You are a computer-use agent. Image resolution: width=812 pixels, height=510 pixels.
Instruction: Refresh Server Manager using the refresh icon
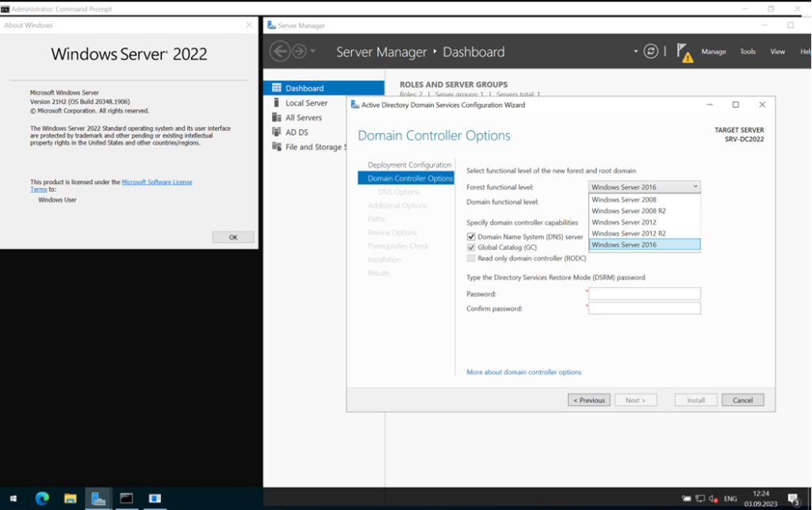click(x=650, y=51)
